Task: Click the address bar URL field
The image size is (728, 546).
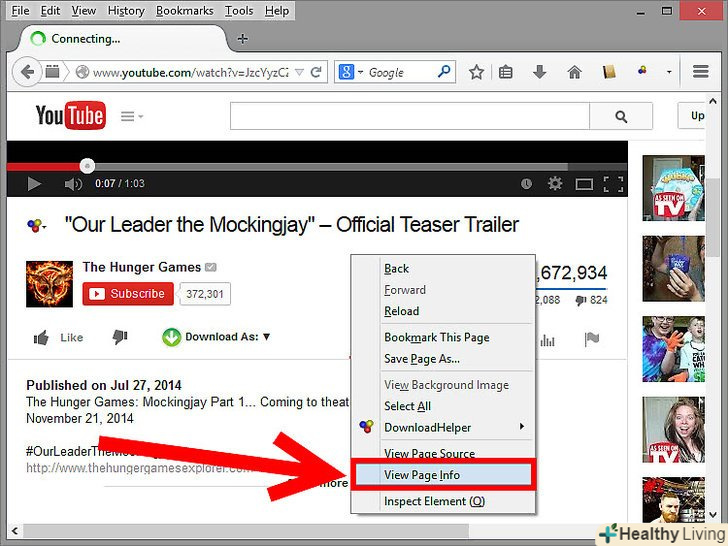Action: coord(190,72)
